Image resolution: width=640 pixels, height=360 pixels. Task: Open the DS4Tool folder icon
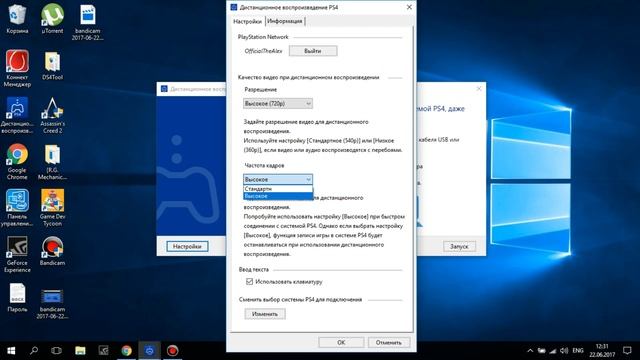52,65
